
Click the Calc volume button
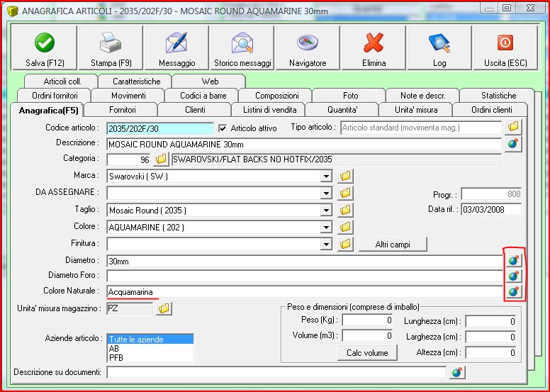click(x=367, y=353)
